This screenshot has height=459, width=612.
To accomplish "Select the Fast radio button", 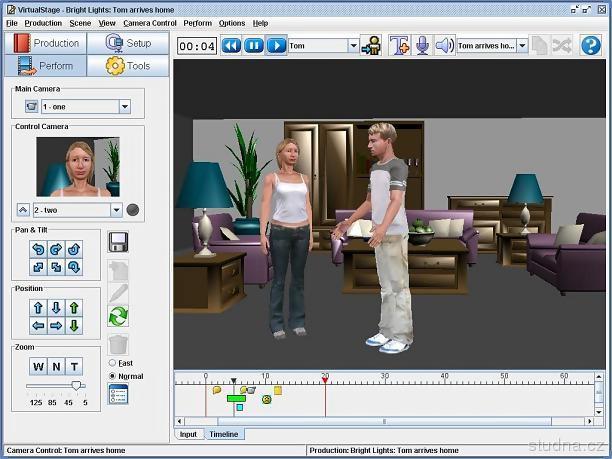I will 112,362.
